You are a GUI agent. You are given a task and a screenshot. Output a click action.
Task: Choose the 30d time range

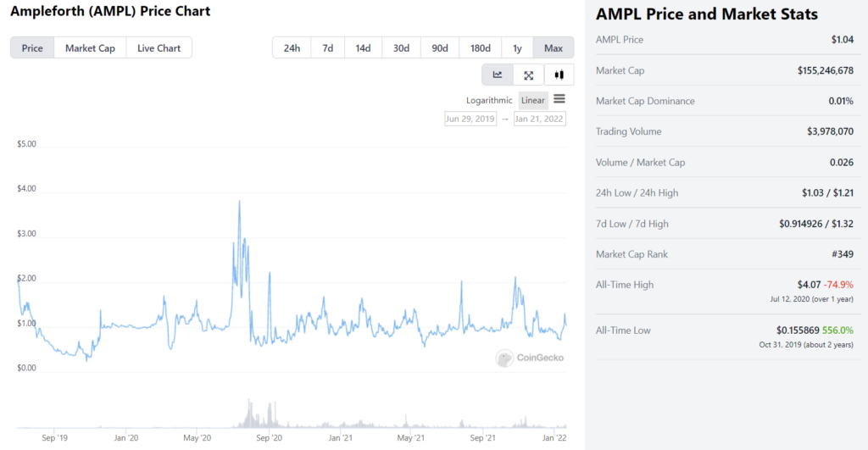click(402, 48)
